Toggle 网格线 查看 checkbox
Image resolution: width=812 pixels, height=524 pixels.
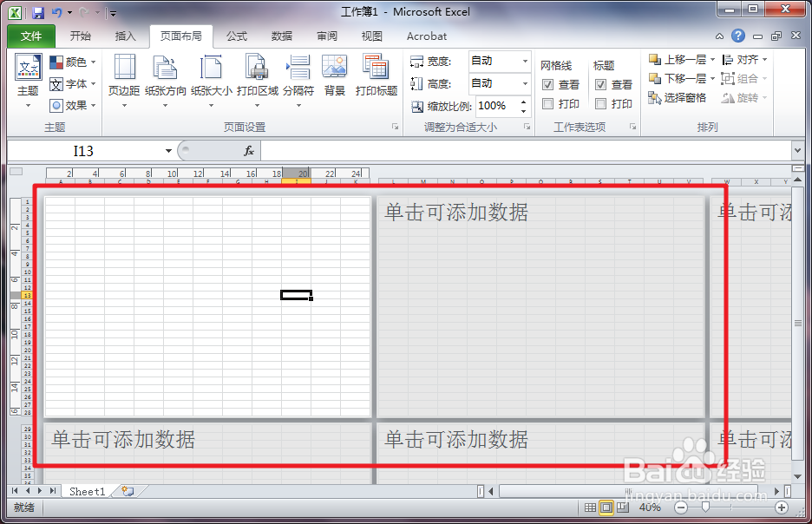point(547,84)
